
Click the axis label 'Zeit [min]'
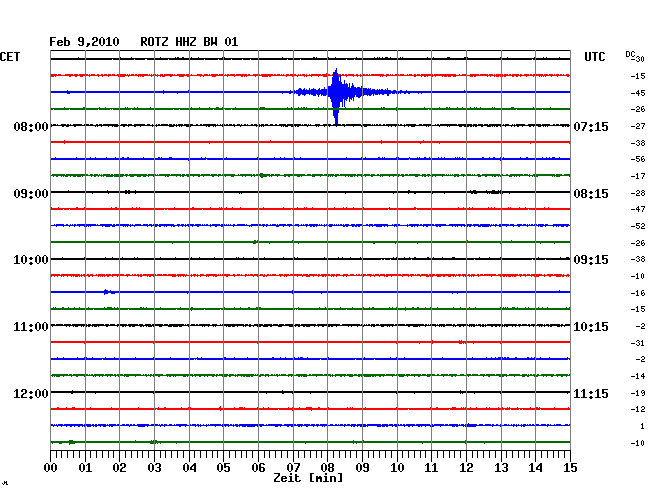point(308,478)
